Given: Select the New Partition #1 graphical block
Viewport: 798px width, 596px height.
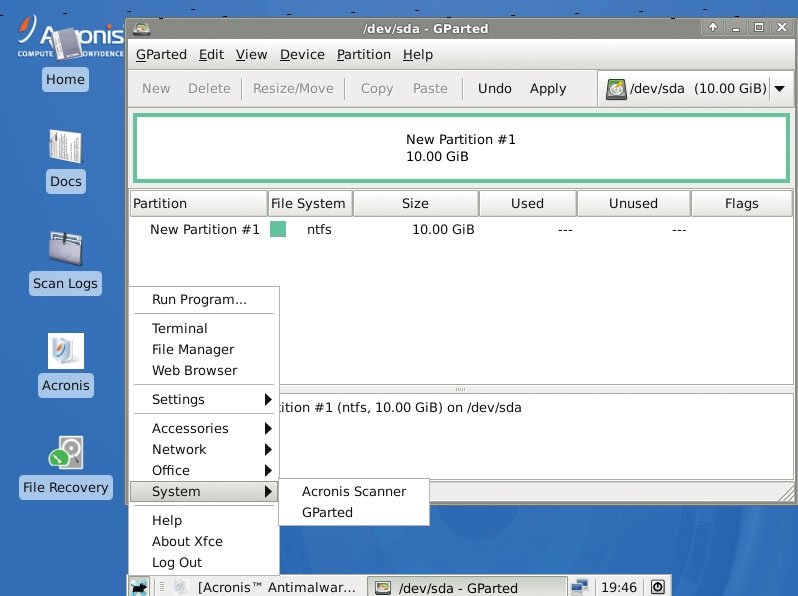Looking at the screenshot, I should coord(461,148).
